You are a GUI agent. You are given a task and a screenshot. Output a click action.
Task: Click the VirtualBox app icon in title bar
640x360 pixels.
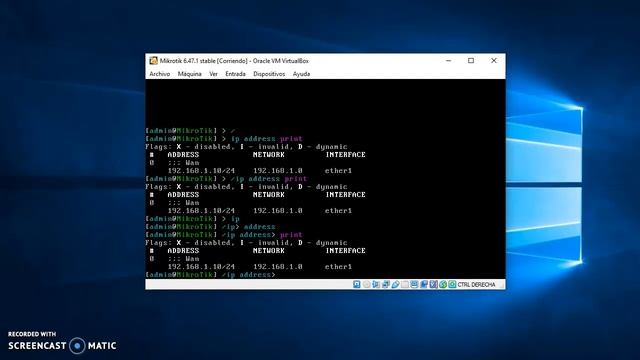153,60
